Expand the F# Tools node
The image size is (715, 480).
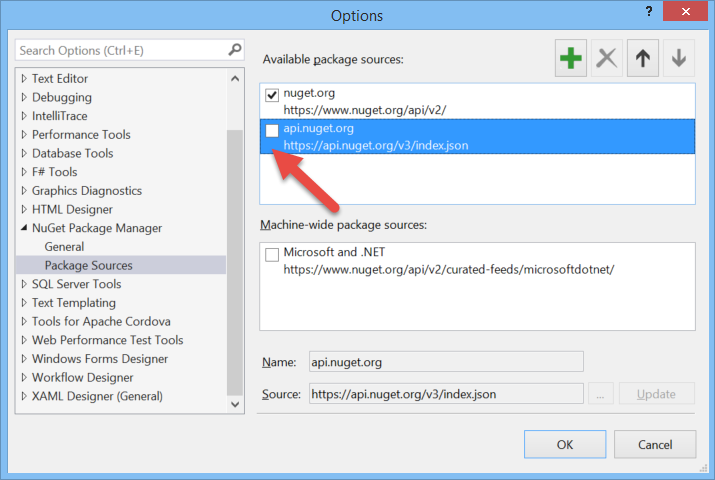pyautogui.click(x=24, y=172)
